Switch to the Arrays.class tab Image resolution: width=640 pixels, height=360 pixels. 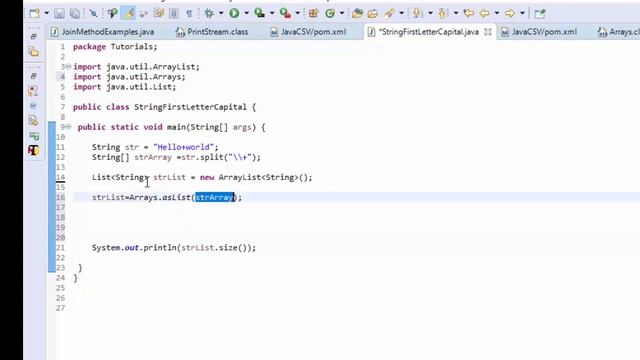coord(619,32)
